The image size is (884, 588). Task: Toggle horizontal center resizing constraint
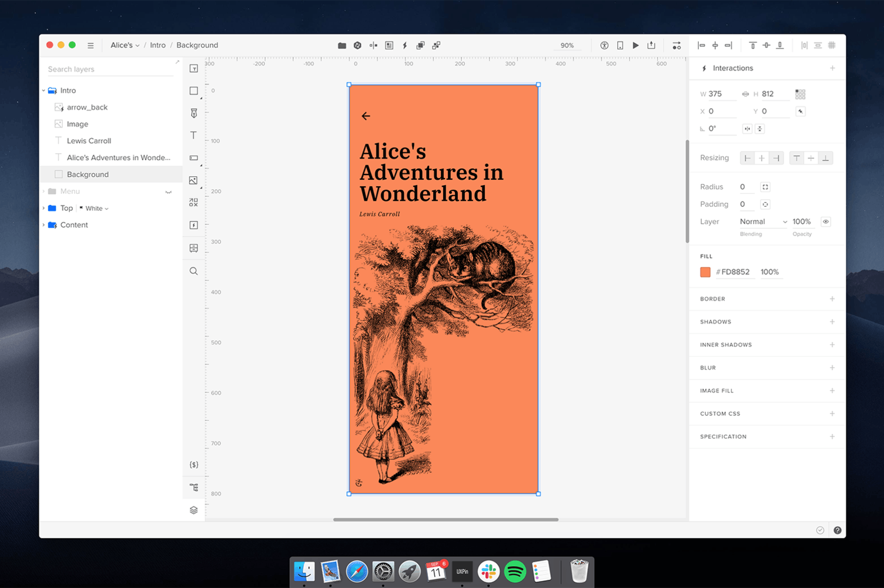(762, 157)
